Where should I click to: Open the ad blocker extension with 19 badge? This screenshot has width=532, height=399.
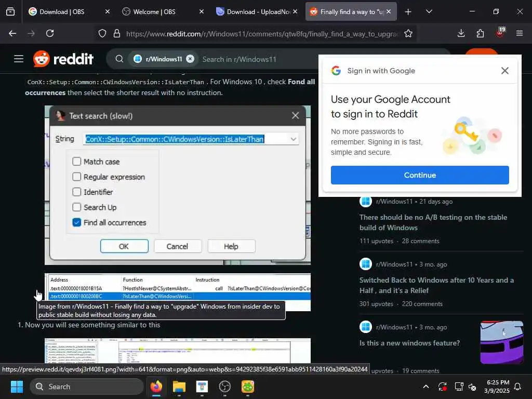pos(500,33)
